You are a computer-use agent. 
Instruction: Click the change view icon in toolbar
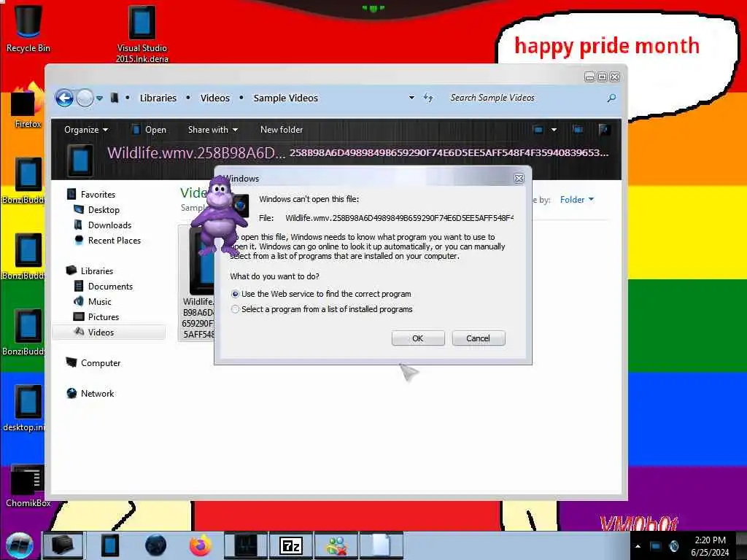coord(538,130)
